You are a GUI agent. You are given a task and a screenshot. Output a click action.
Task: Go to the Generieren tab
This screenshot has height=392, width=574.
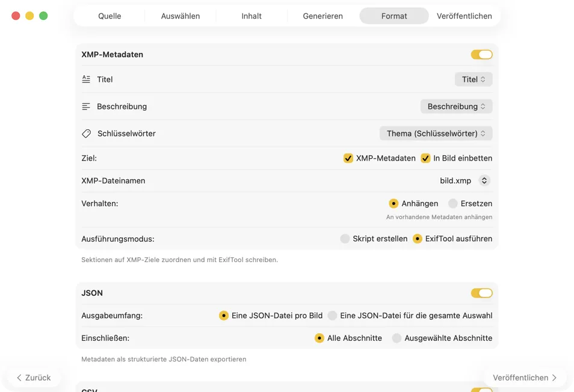pyautogui.click(x=322, y=16)
